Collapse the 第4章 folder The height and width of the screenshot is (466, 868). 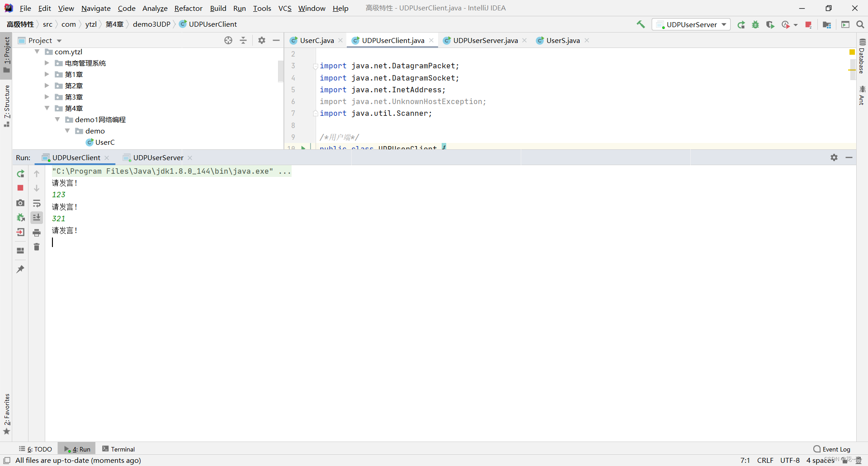47,108
